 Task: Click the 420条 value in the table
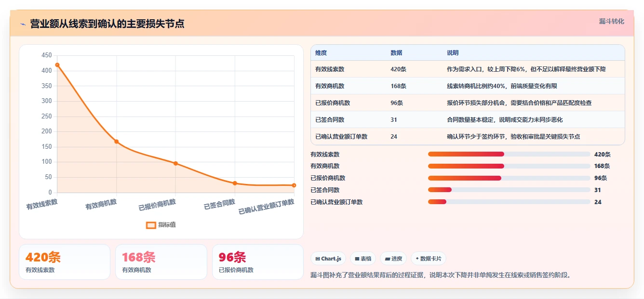coord(398,69)
